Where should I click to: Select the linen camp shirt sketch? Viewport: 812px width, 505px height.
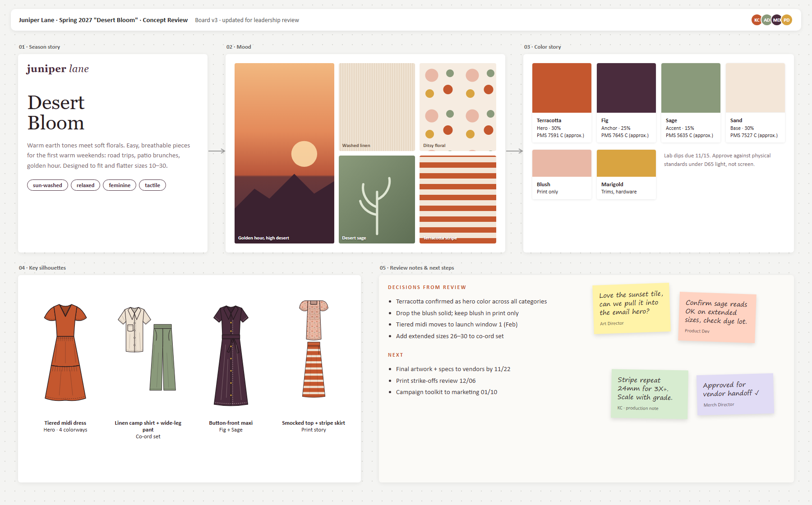click(134, 330)
